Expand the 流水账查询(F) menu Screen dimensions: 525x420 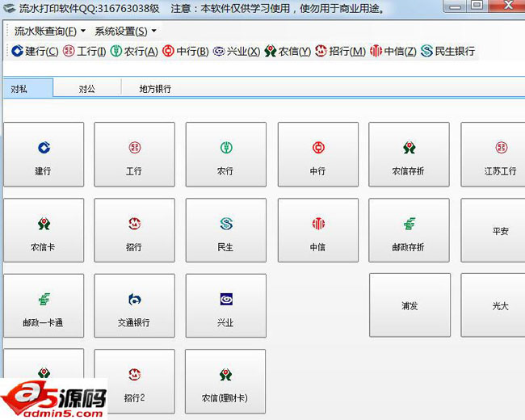pos(49,31)
